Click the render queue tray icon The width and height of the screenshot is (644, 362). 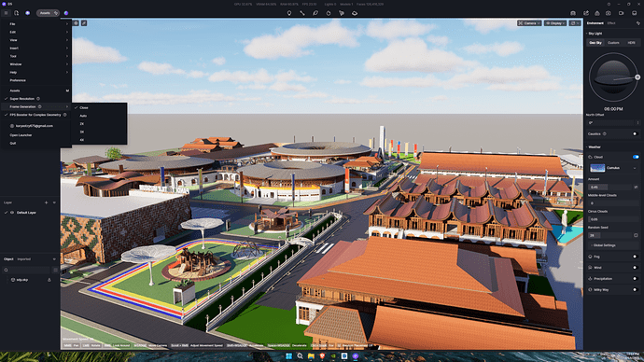tap(634, 13)
